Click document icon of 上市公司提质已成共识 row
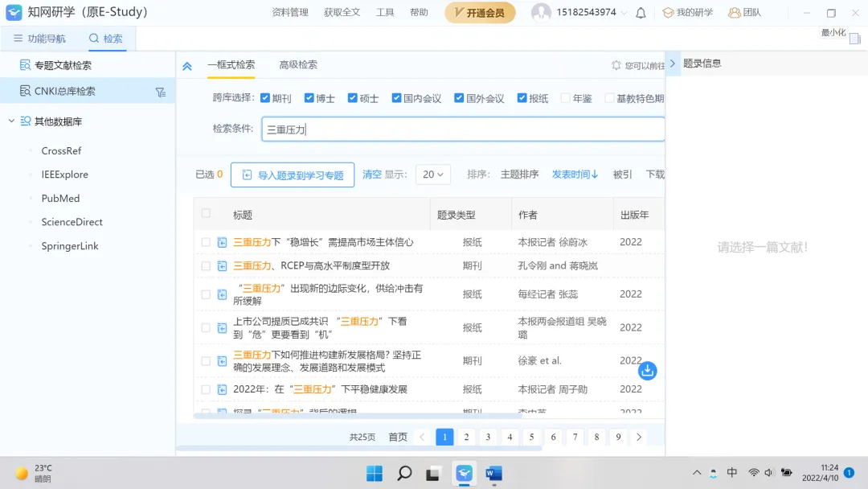Image resolution: width=868 pixels, height=489 pixels. pos(222,328)
